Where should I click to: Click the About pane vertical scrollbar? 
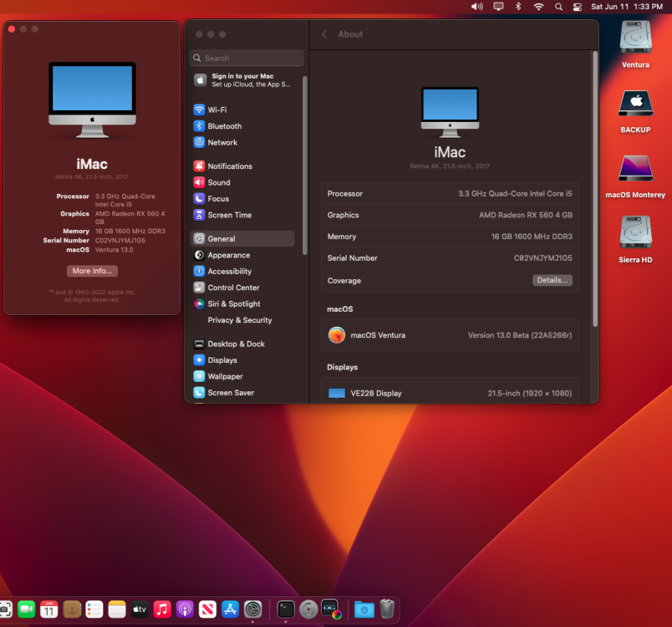[595, 189]
